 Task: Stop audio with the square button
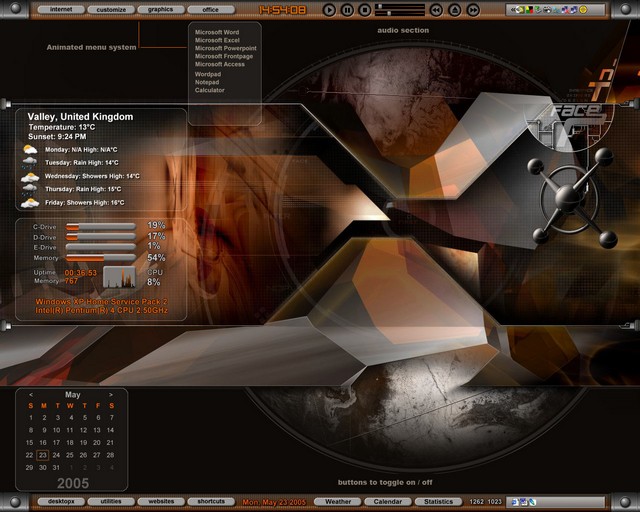pyautogui.click(x=365, y=10)
